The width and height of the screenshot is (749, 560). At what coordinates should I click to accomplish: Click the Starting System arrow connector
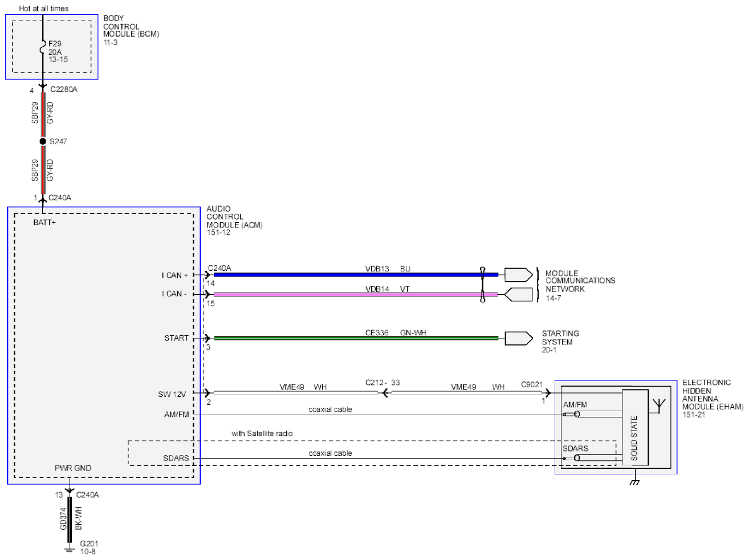pyautogui.click(x=519, y=338)
